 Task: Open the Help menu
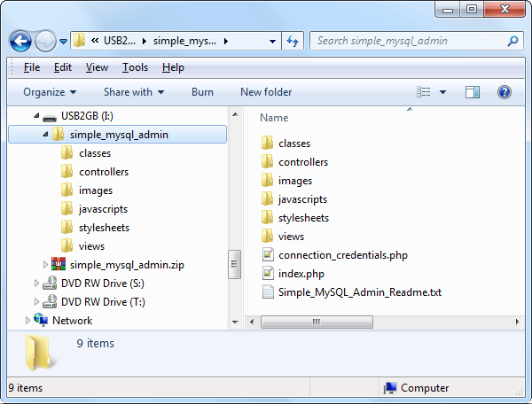[x=173, y=67]
